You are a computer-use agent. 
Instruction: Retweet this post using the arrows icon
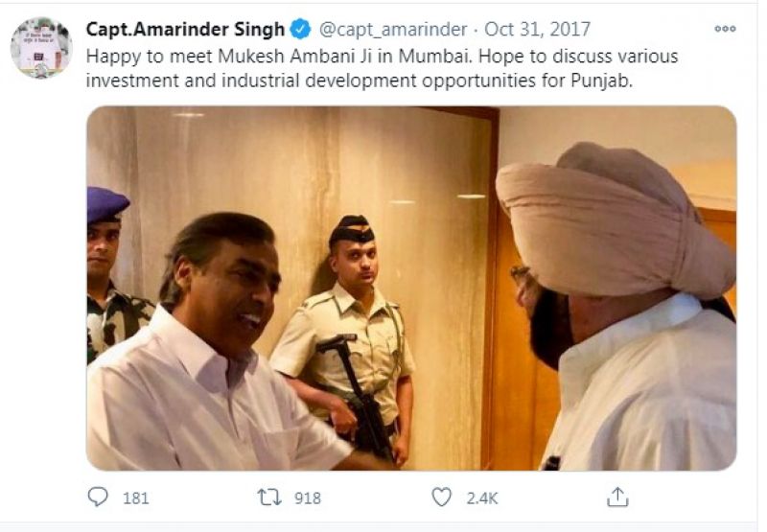coord(268,497)
